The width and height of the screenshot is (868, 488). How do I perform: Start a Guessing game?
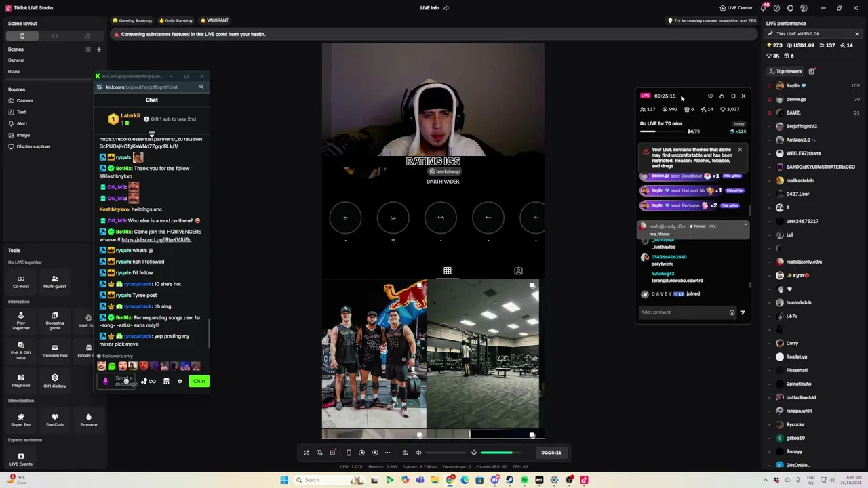(55, 320)
